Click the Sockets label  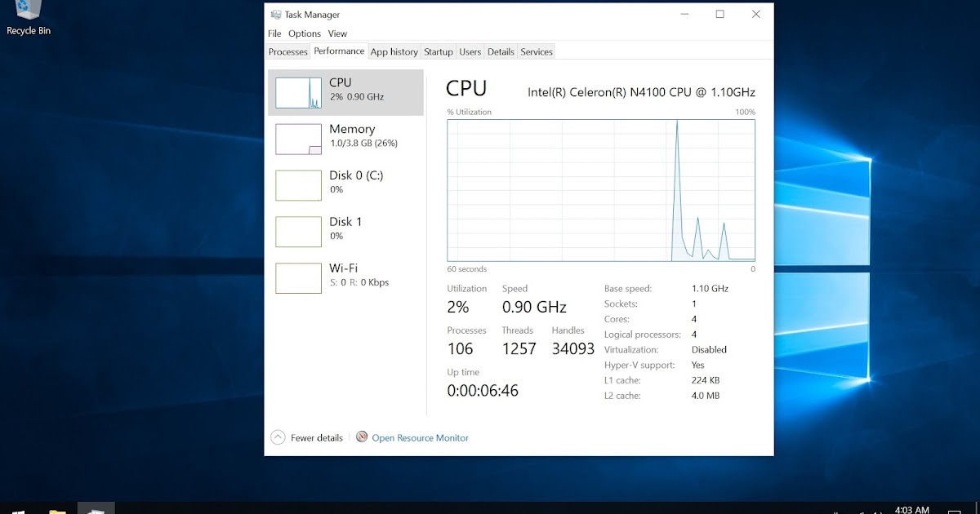[x=621, y=304]
